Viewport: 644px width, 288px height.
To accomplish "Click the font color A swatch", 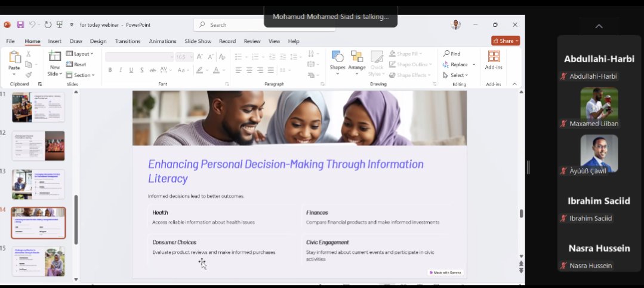I will tap(216, 71).
